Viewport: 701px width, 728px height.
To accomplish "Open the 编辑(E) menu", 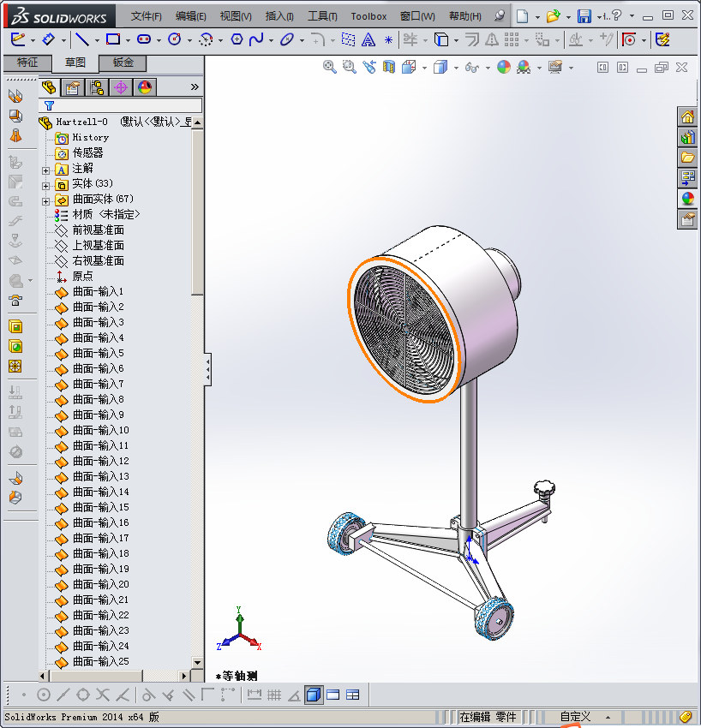I will tap(191, 16).
